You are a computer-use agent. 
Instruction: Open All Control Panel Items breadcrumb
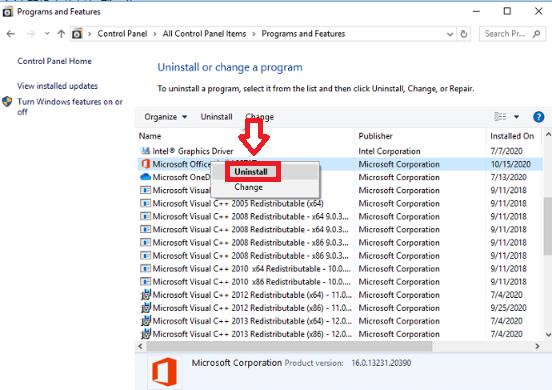pyautogui.click(x=204, y=34)
